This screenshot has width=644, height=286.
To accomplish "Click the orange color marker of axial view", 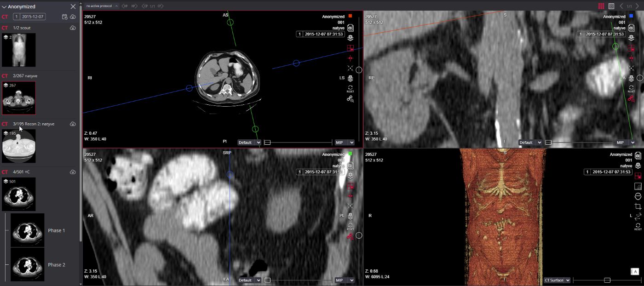I will tap(350, 16).
